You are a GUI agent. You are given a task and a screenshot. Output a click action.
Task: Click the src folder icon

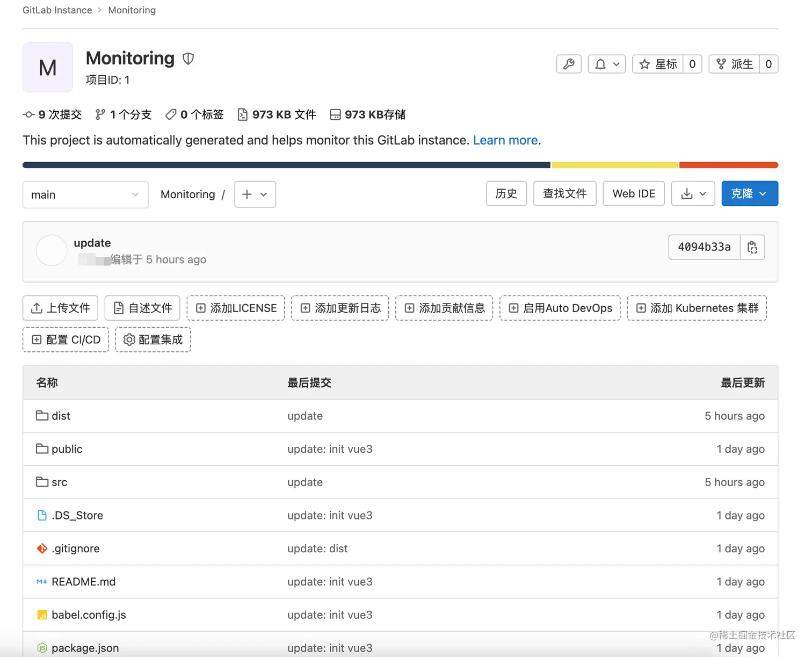(42, 482)
